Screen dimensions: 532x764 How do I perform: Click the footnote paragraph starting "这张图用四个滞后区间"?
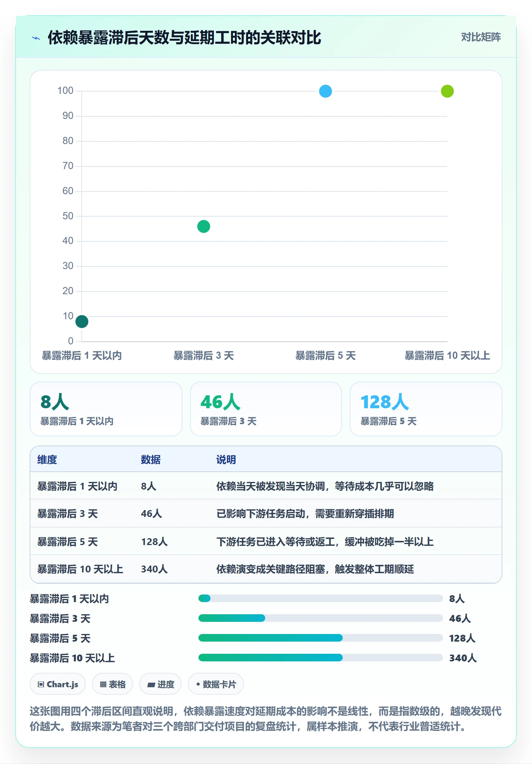coord(266,719)
